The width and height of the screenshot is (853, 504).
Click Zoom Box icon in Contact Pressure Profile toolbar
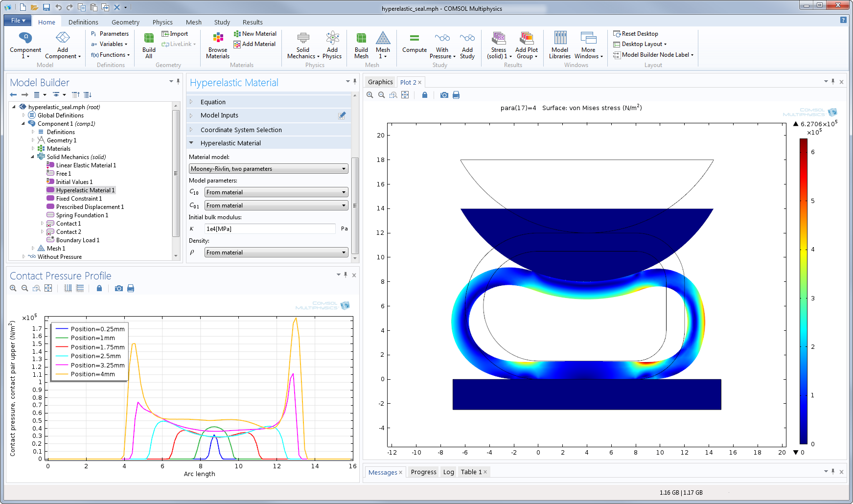coord(37,288)
